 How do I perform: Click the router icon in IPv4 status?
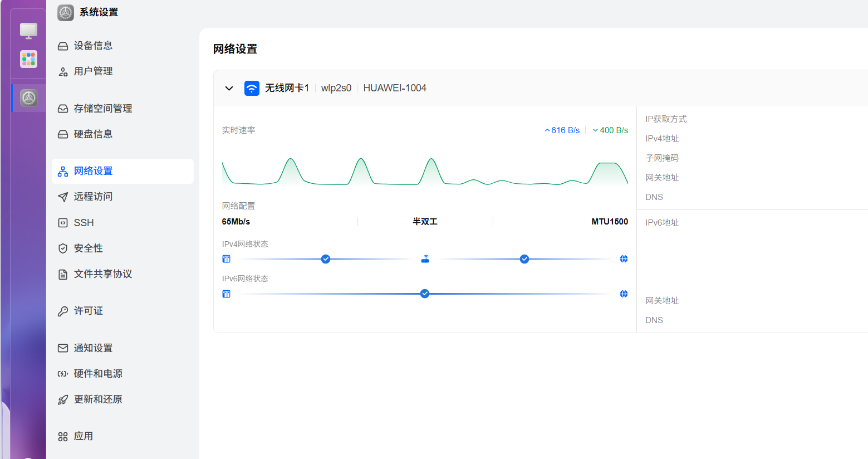tap(425, 259)
